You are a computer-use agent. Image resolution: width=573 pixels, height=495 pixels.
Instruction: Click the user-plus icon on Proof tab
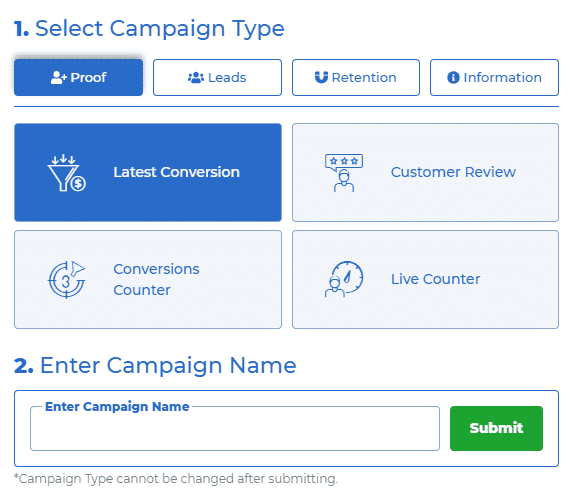click(58, 77)
